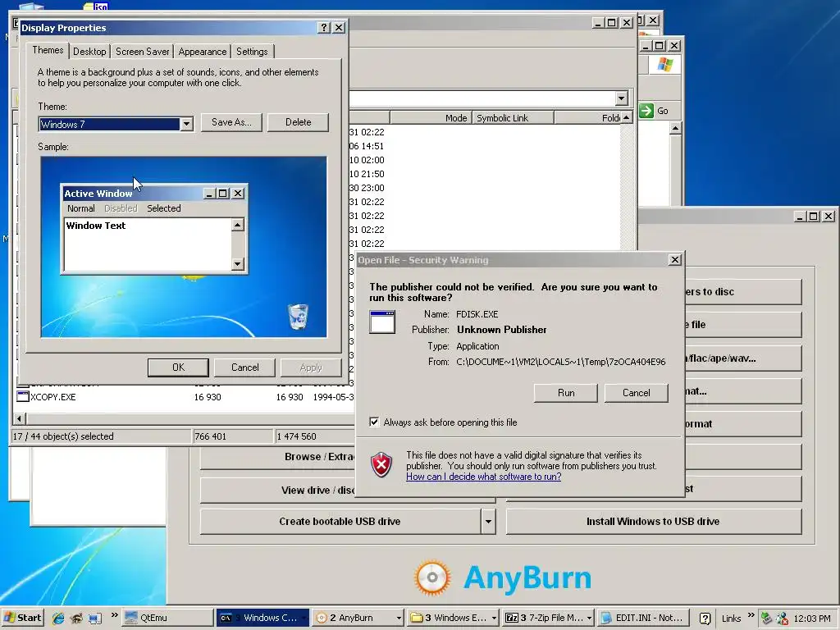Click the Display Properties help question button
Image resolution: width=840 pixels, height=630 pixels.
pyautogui.click(x=323, y=27)
